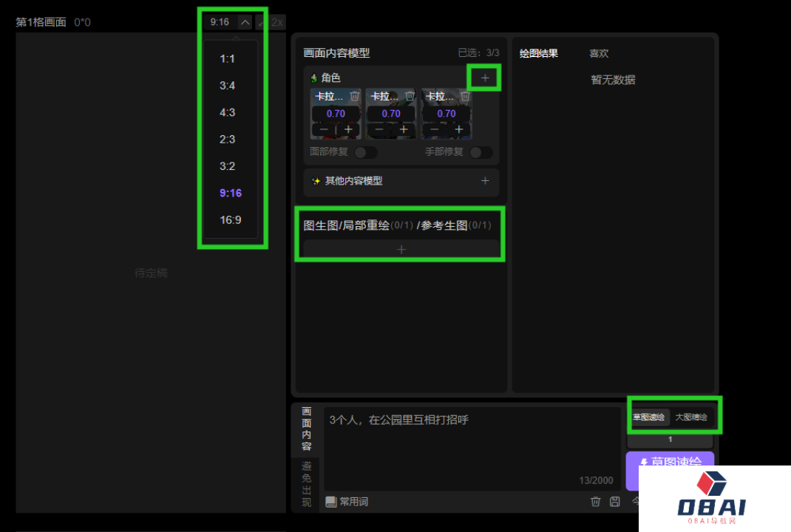The height and width of the screenshot is (532, 791).
Task: Click the plus icon in 图生图/局部重绘 section
Action: [401, 249]
